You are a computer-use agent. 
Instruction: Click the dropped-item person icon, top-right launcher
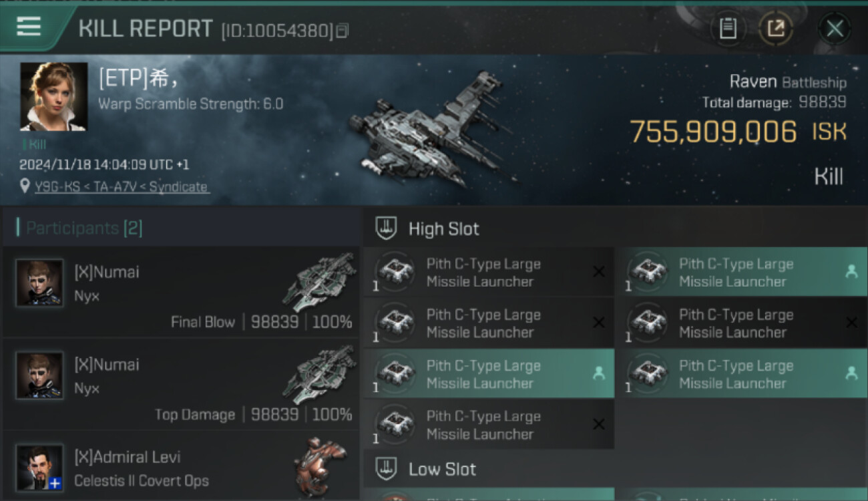click(x=851, y=272)
